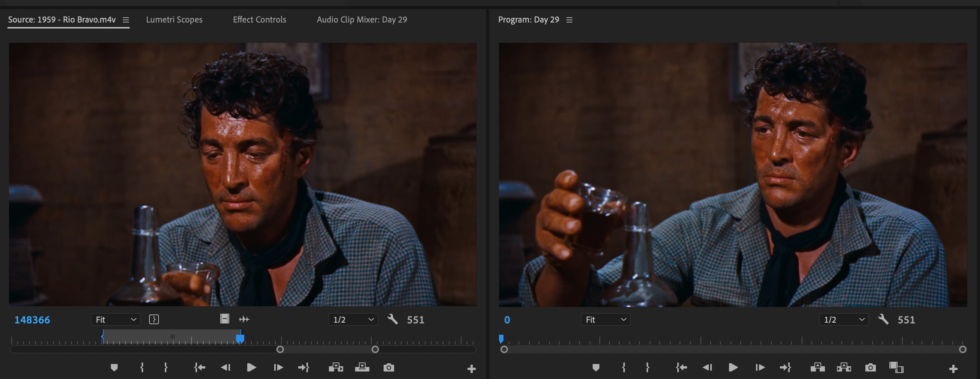
Task: Click Source timecode 148366 field
Action: click(32, 320)
